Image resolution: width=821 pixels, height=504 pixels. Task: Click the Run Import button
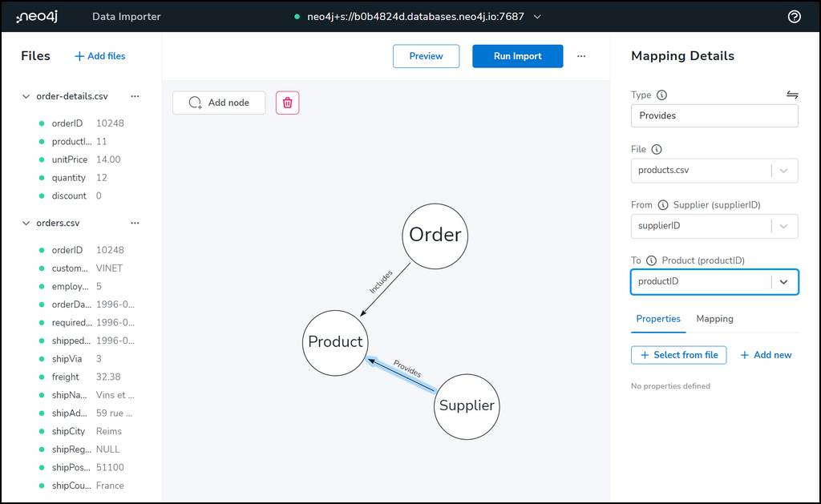click(x=517, y=56)
